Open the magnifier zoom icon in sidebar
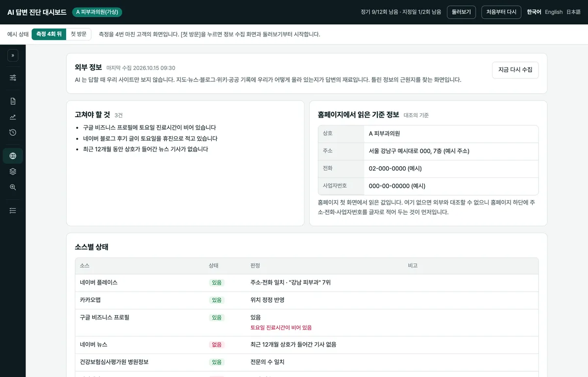588x377 pixels. 13,187
